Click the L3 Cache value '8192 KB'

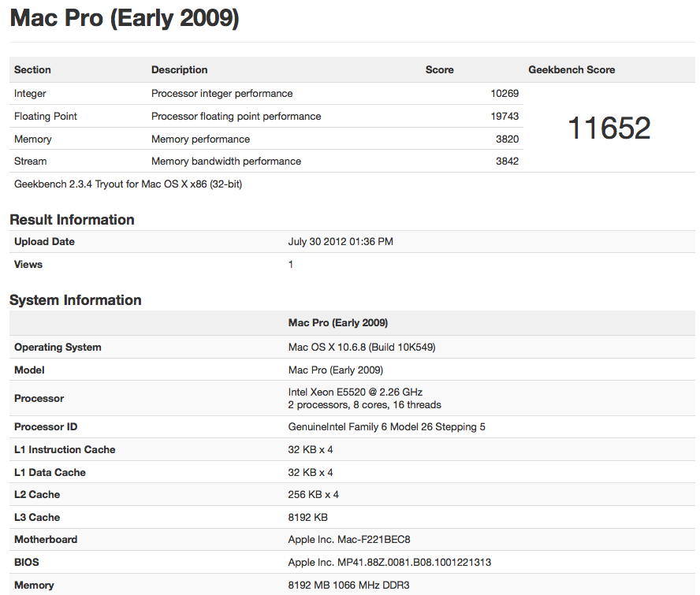pos(308,517)
